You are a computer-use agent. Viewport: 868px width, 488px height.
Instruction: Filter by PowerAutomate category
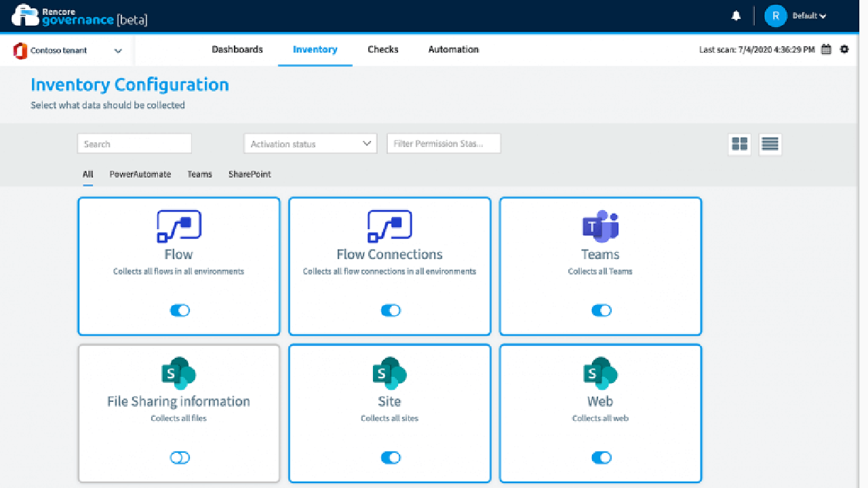(x=140, y=174)
